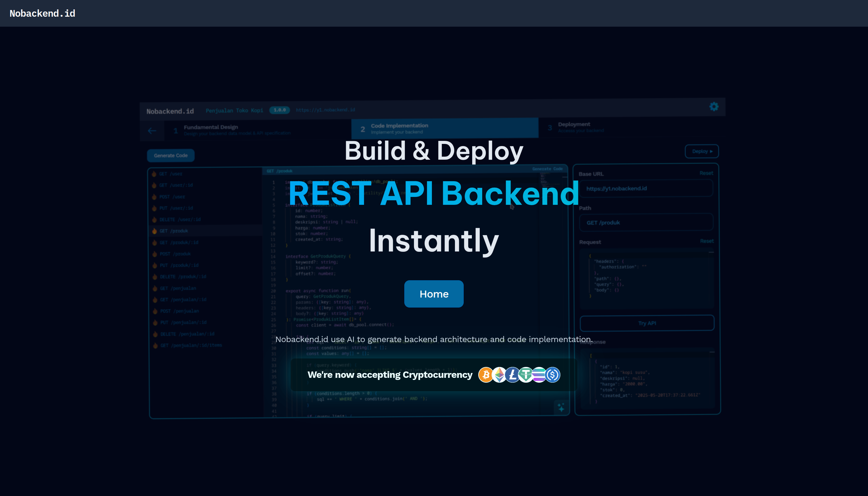Click the Bitcoin coin icon
Viewport: 868px width, 496px height.
tap(486, 375)
